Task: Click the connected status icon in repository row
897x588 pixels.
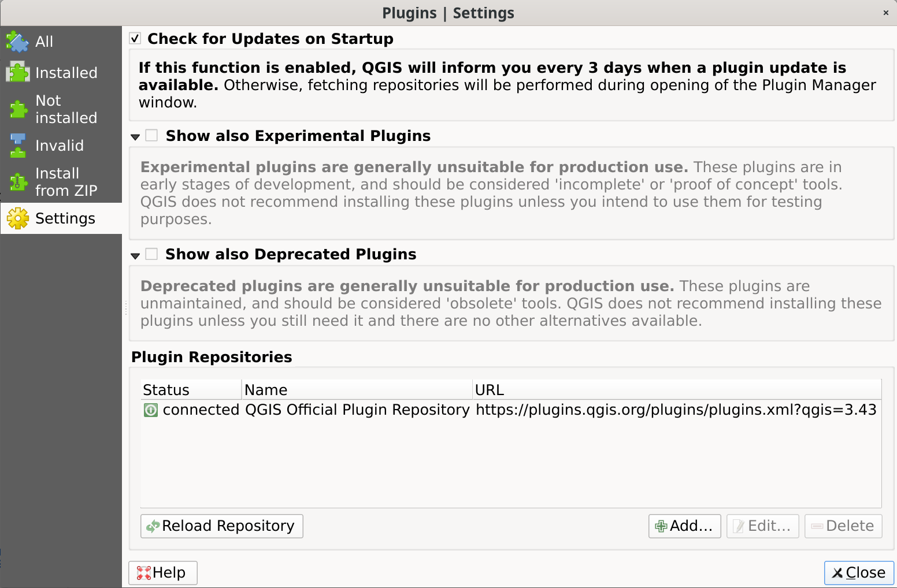Action: tap(151, 410)
